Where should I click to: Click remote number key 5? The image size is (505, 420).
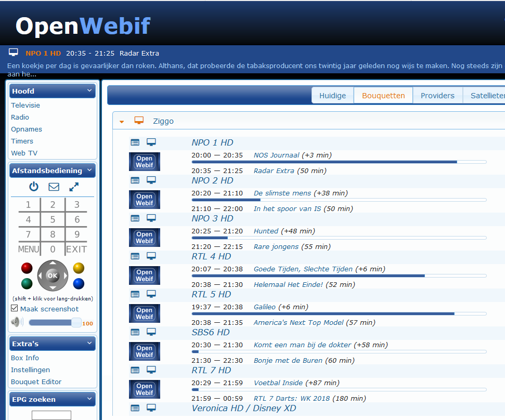pos(53,219)
